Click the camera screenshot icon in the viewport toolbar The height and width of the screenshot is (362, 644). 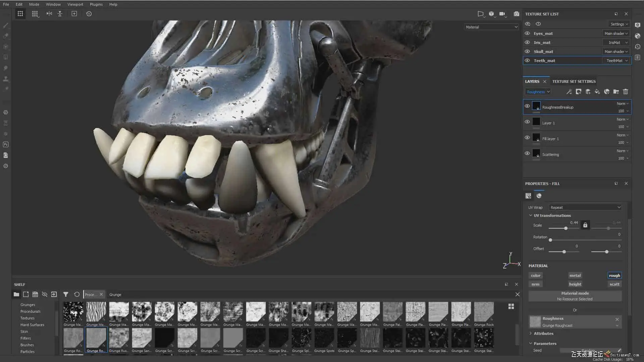[517, 14]
